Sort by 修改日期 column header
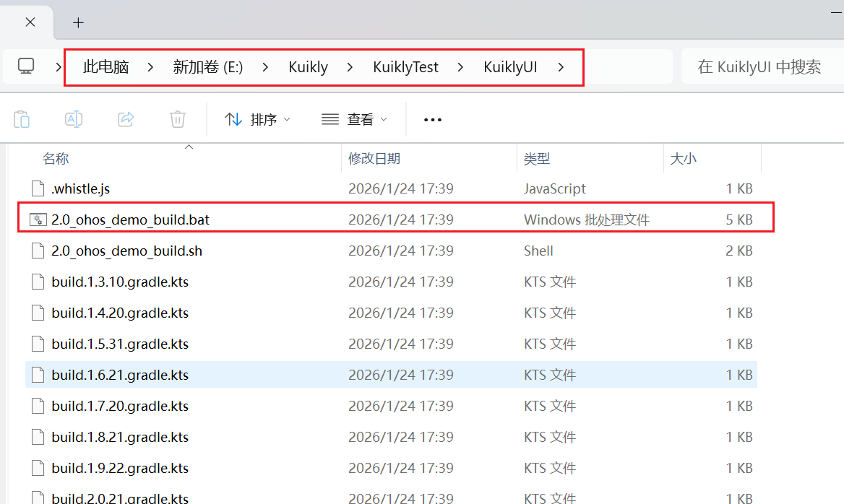The height and width of the screenshot is (504, 844). 374,158
